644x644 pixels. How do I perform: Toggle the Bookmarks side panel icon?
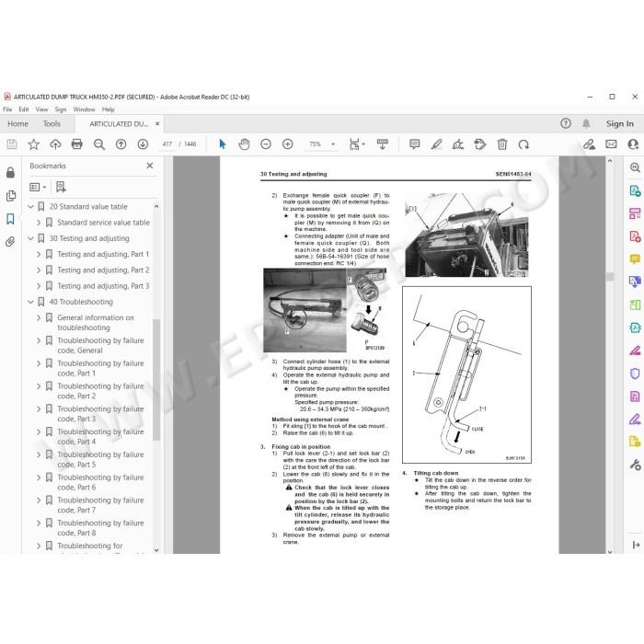tap(10, 219)
